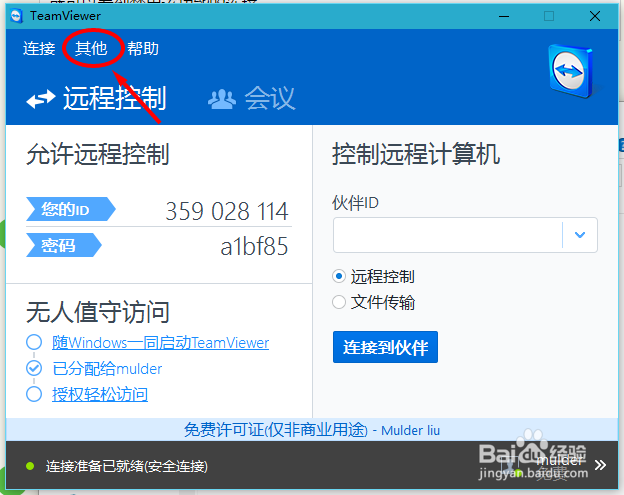Expand the 伙伴ID dropdown arrow
624x495 pixels.
tap(580, 235)
